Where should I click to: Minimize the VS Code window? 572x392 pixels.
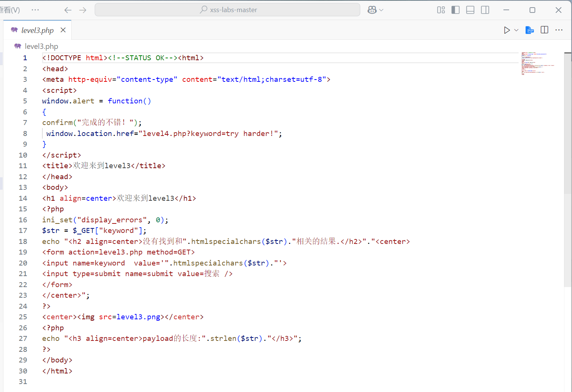click(506, 10)
